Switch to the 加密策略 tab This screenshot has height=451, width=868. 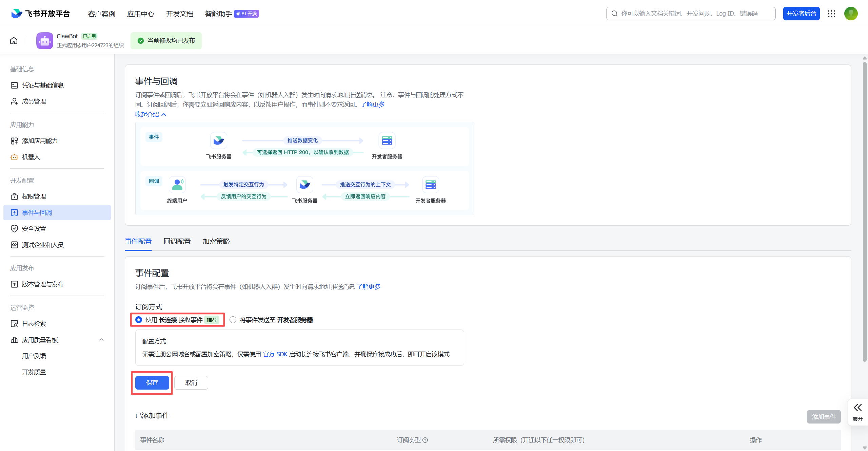click(x=216, y=241)
